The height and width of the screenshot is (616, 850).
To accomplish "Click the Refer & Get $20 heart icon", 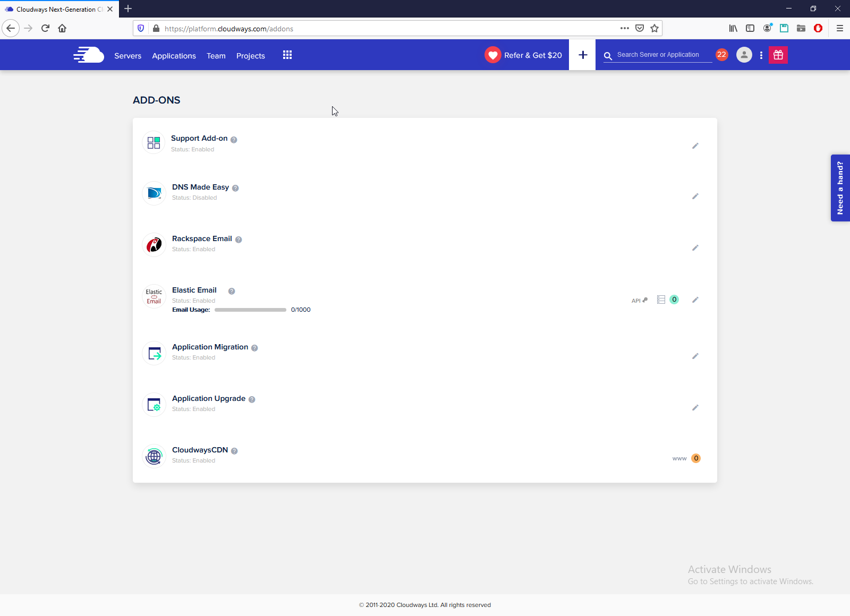I will (x=493, y=55).
